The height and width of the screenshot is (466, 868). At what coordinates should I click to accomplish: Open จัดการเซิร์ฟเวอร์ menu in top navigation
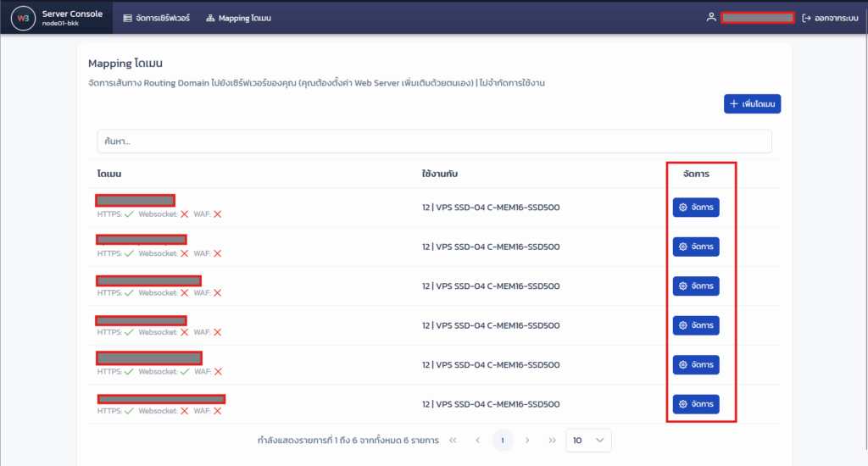point(156,18)
